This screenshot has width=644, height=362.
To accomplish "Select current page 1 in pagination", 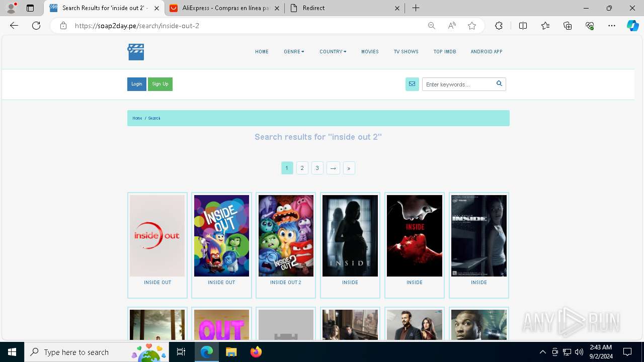I will click(287, 168).
